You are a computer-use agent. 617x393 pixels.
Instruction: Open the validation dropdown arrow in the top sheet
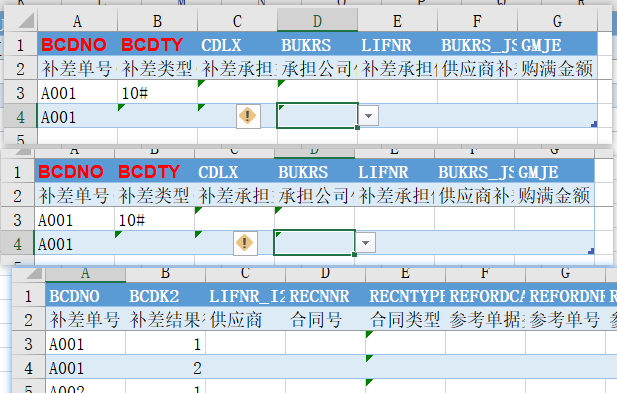[369, 116]
